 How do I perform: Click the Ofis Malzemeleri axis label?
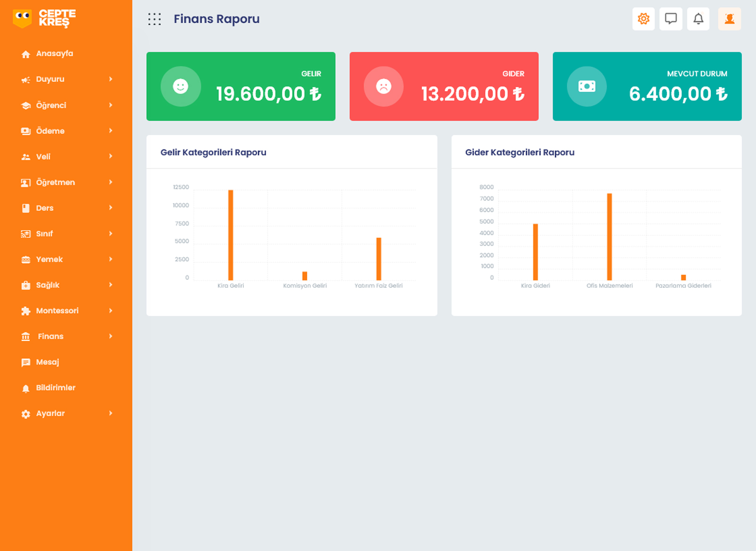click(x=610, y=285)
